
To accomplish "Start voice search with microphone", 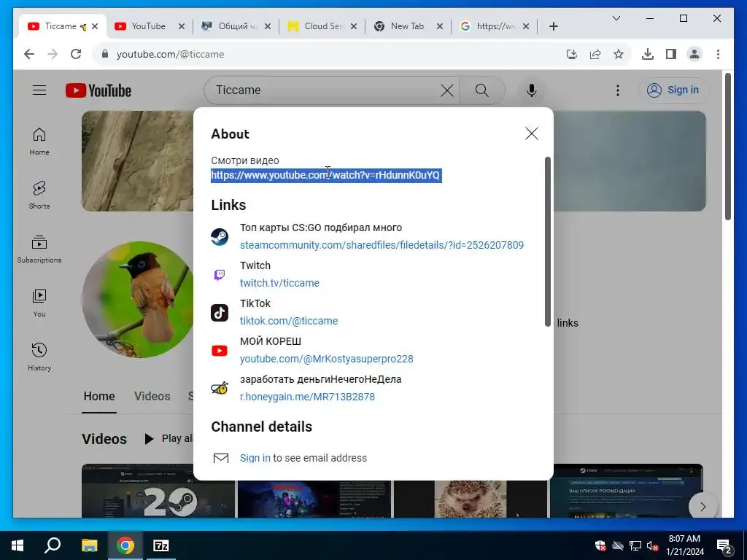I will coord(532,90).
